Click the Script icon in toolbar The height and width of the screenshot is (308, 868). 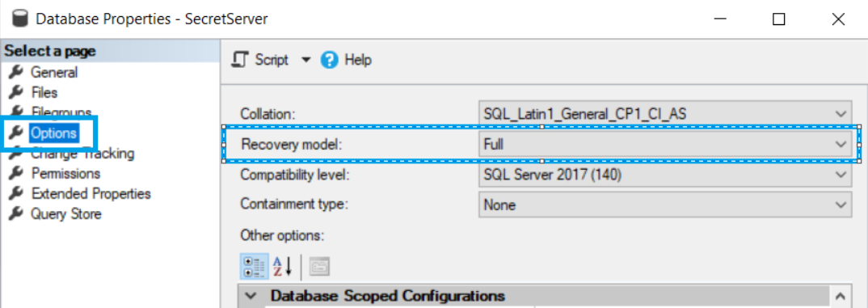pos(240,59)
